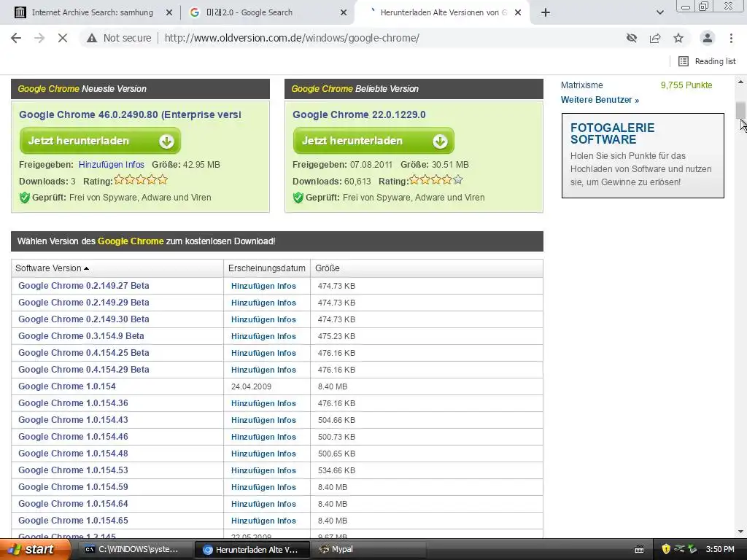This screenshot has width=747, height=560.
Task: Click the Geprüft shield icon in Beliebte Version
Action: pyautogui.click(x=298, y=198)
